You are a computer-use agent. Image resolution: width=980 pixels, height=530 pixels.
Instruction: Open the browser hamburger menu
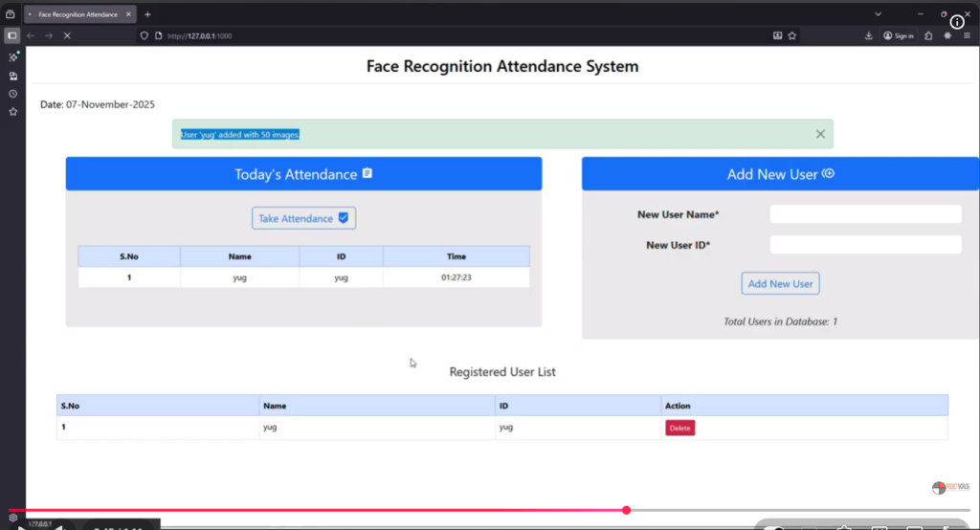[967, 35]
